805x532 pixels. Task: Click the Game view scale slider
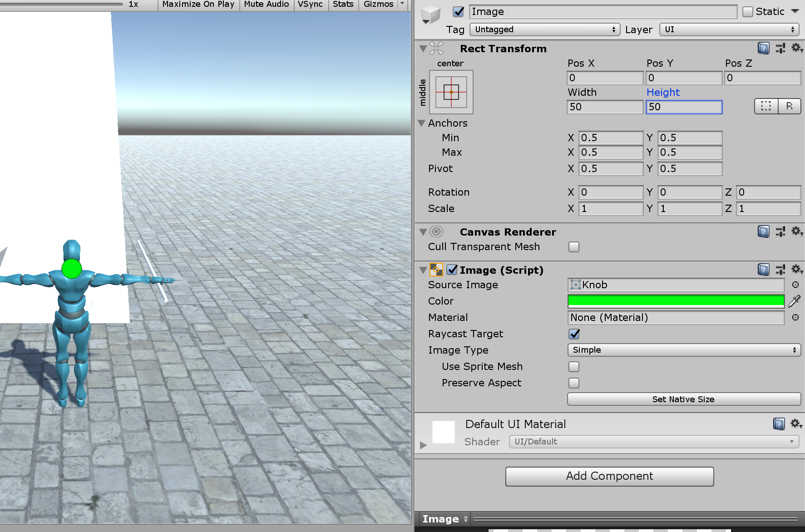[61, 5]
